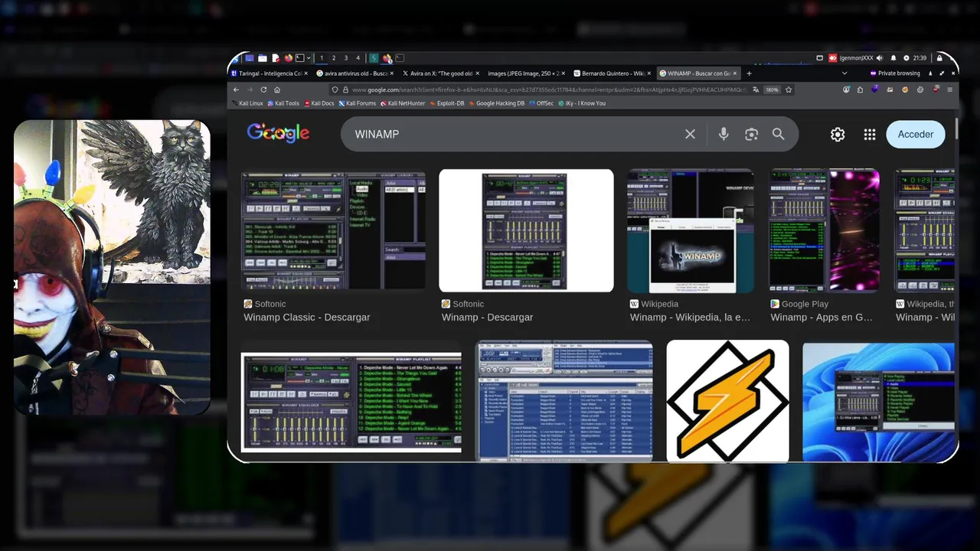
Task: Click the Acceder sign-in button
Action: click(x=916, y=134)
